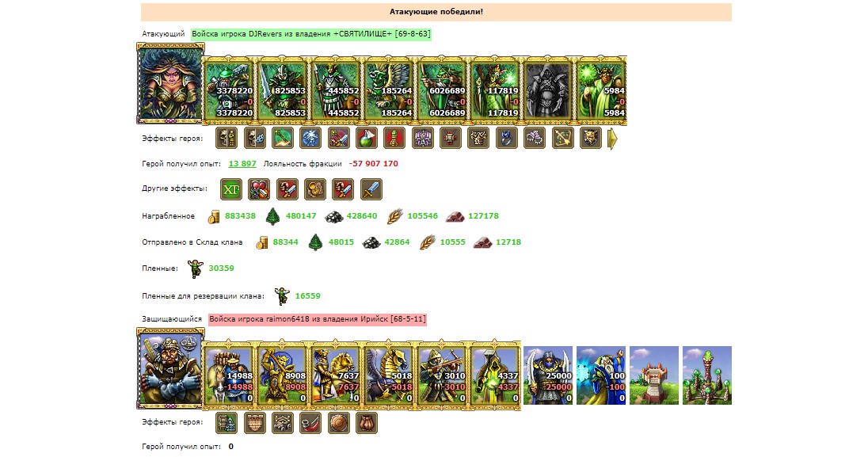The image size is (868, 457).
Task: Expand more hero effects with yellow arrow
Action: click(612, 139)
